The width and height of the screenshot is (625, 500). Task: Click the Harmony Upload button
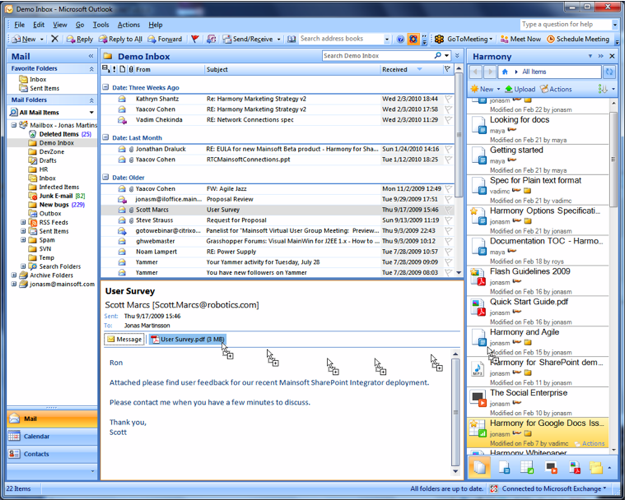520,89
